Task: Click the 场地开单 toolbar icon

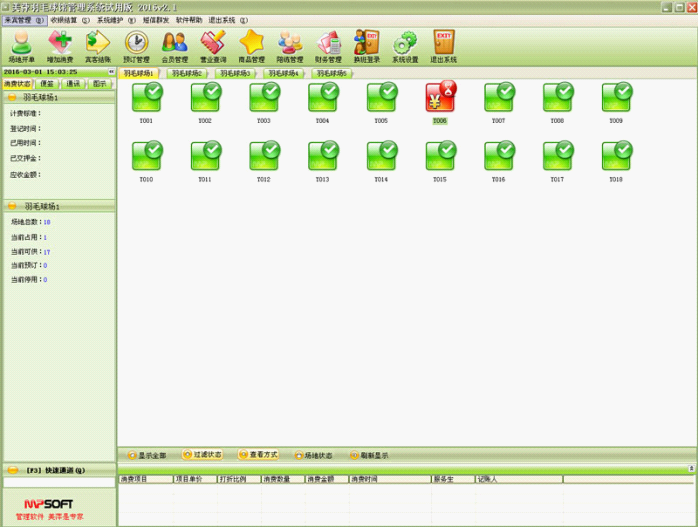Action: pos(21,46)
